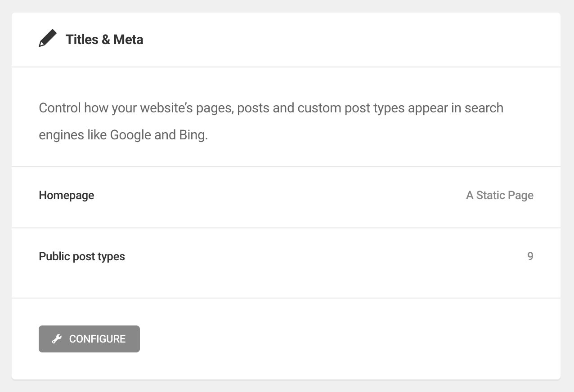Select the Titles & Meta heading
Screen dimensions: 574x392
pos(104,40)
